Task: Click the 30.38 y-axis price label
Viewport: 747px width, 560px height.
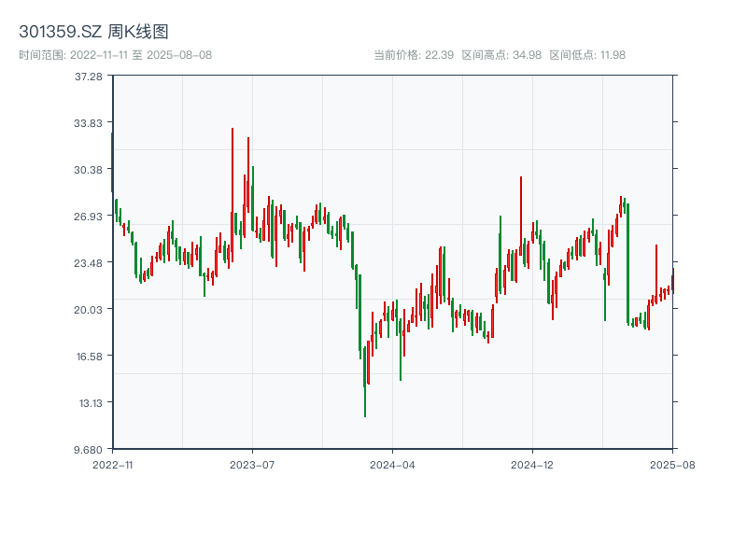Action: tap(89, 170)
